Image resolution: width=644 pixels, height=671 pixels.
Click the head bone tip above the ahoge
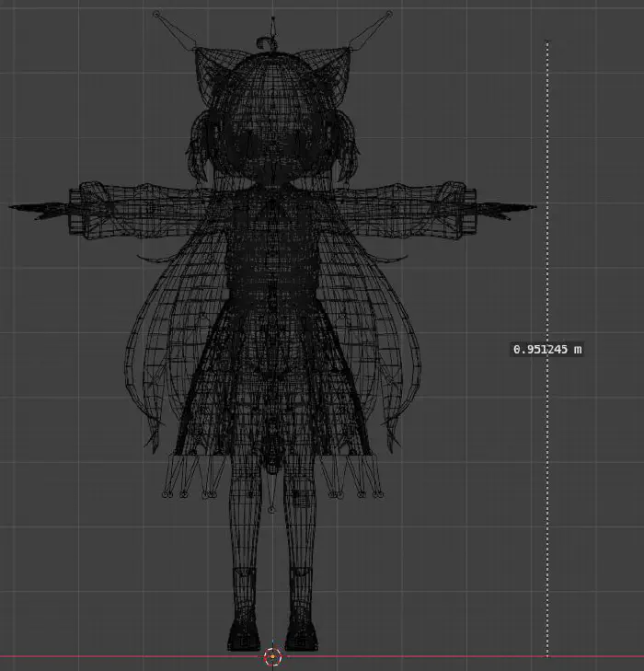(x=272, y=18)
